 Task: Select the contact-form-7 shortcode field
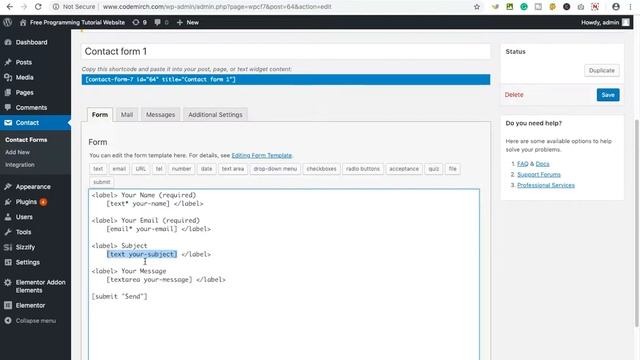coord(286,80)
